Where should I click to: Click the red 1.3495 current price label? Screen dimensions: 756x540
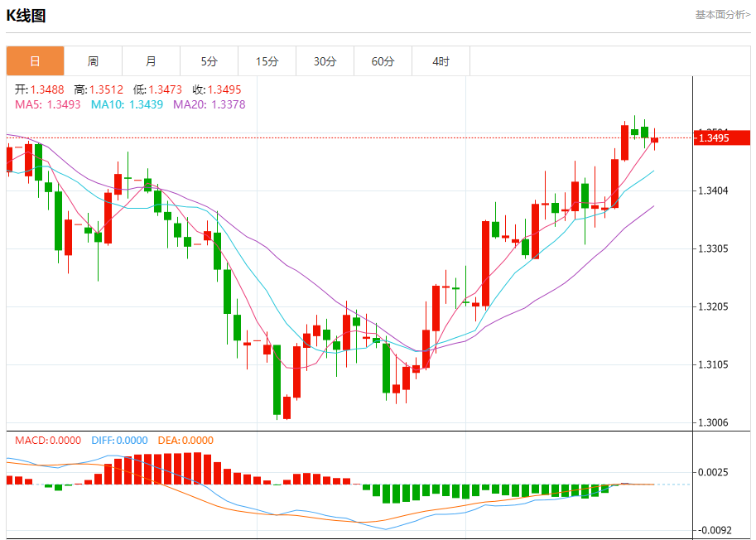point(720,137)
